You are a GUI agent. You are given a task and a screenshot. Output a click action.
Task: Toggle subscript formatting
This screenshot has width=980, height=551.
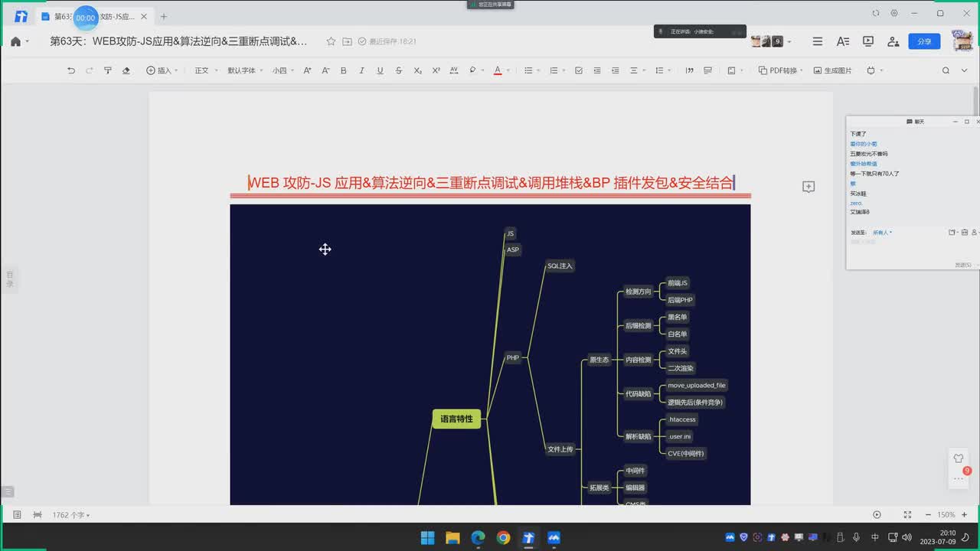pos(417,70)
